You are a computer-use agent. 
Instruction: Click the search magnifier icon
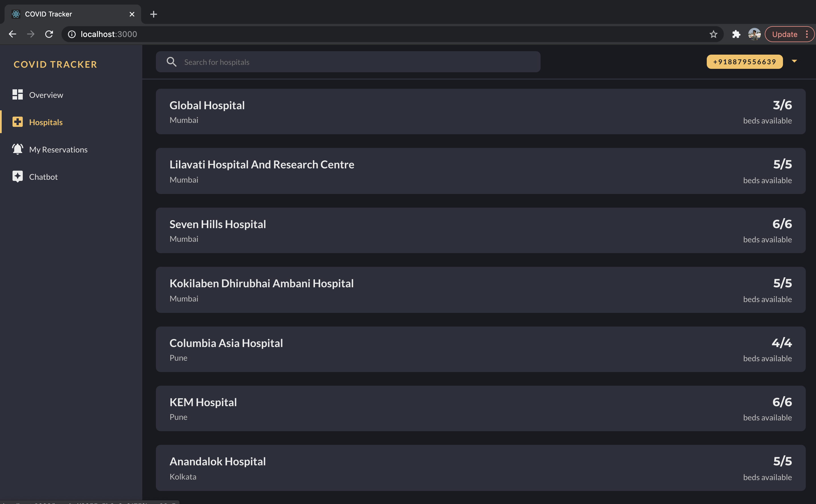coord(171,62)
